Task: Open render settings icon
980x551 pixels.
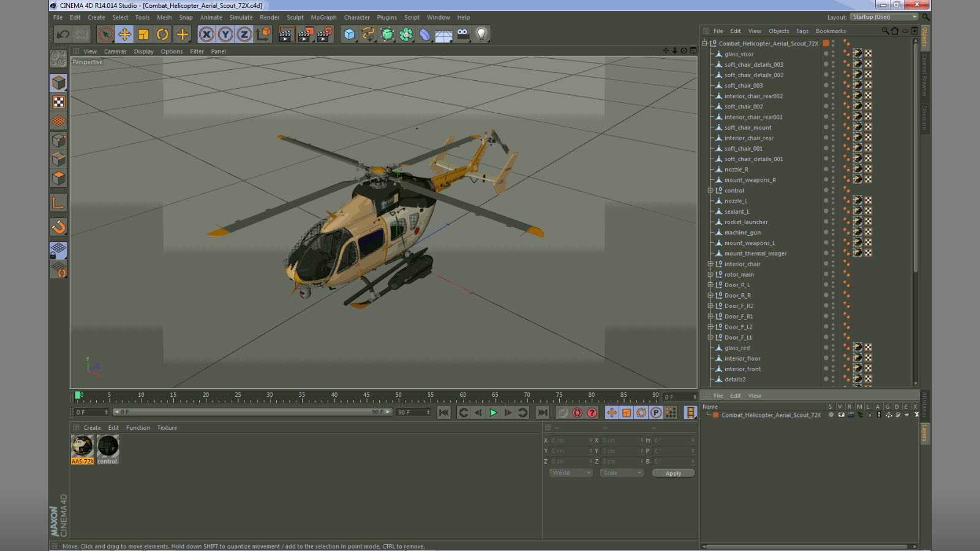Action: (x=324, y=34)
